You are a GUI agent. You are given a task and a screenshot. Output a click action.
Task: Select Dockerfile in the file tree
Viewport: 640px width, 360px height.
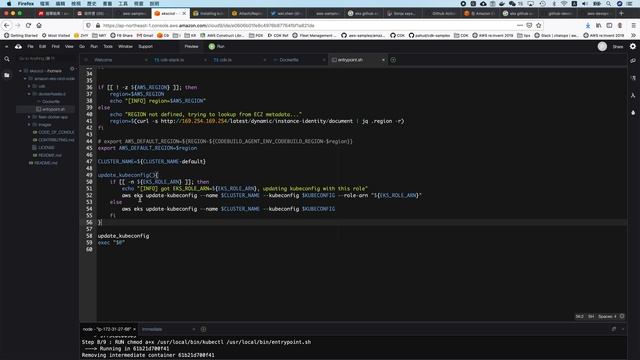[51, 102]
